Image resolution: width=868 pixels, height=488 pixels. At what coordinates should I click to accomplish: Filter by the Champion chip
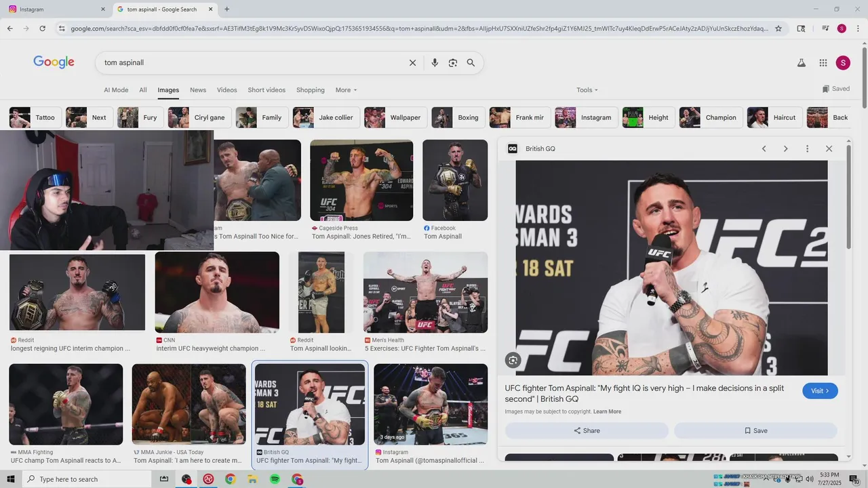pyautogui.click(x=711, y=117)
